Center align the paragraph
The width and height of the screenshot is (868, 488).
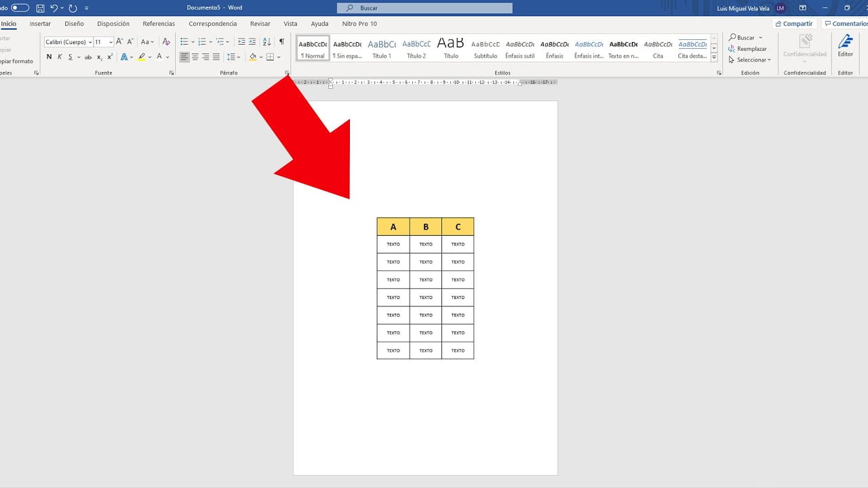click(x=195, y=57)
